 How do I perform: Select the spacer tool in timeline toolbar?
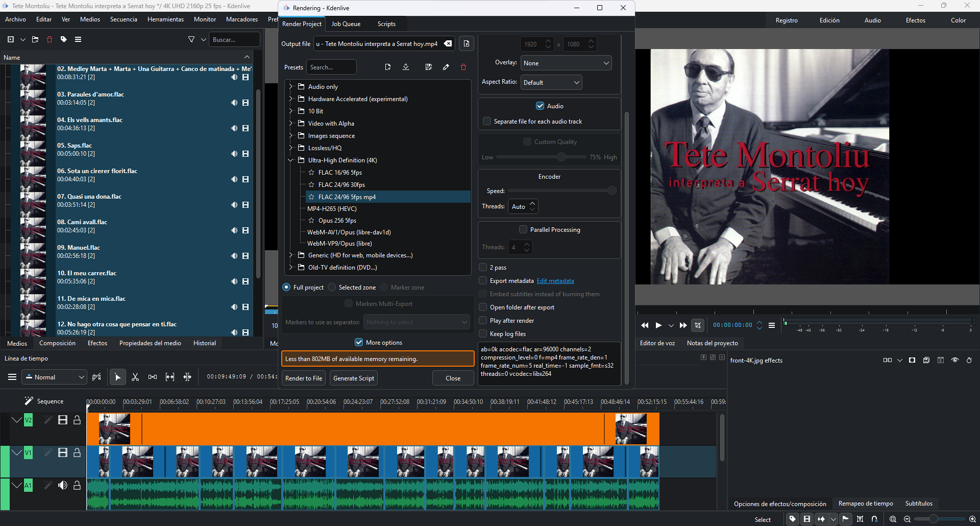coord(153,377)
